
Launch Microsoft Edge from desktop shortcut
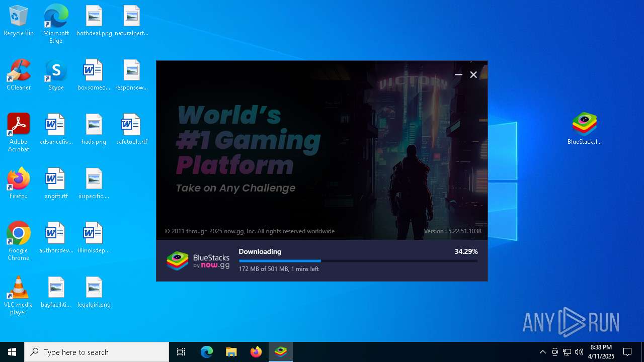point(56,24)
